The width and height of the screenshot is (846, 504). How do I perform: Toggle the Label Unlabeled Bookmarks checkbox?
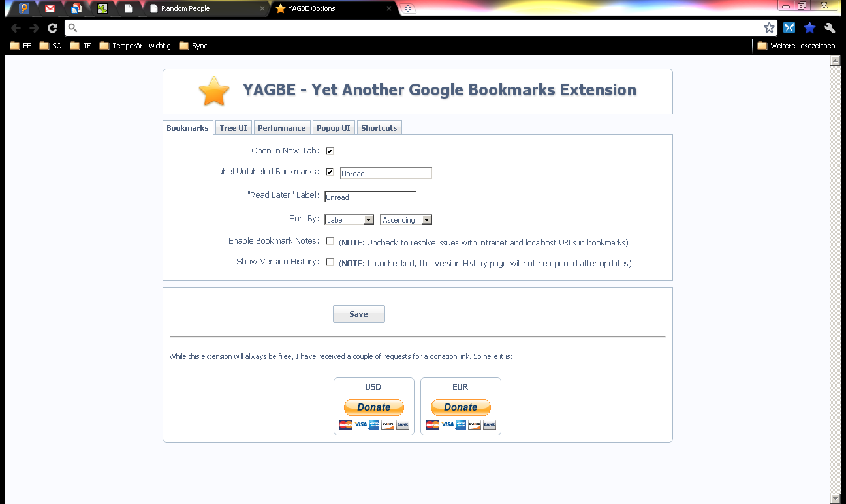330,172
